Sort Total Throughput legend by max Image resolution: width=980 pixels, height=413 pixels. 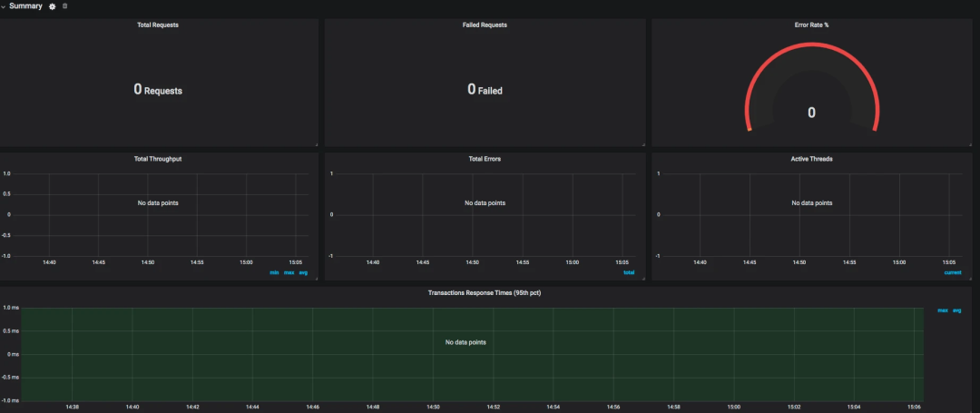[289, 272]
